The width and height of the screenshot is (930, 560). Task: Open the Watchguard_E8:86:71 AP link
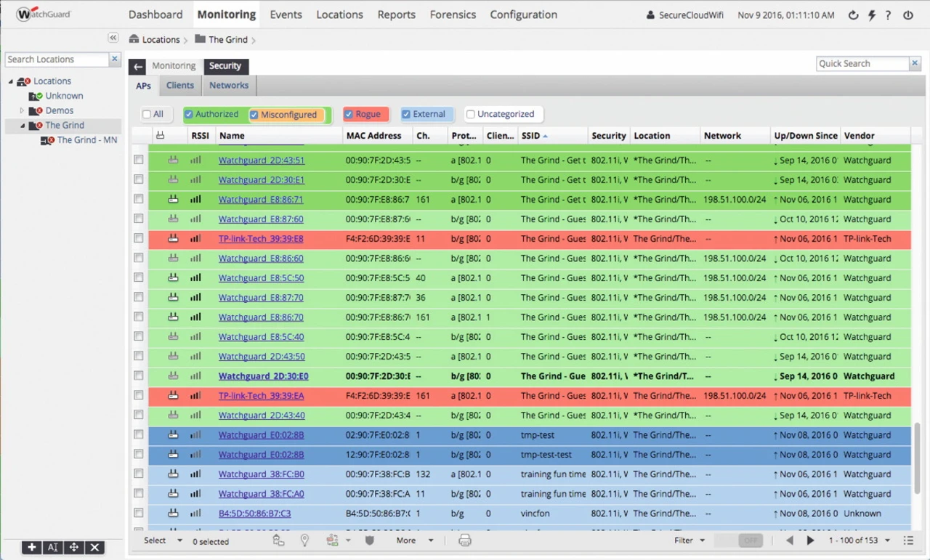coord(261,199)
